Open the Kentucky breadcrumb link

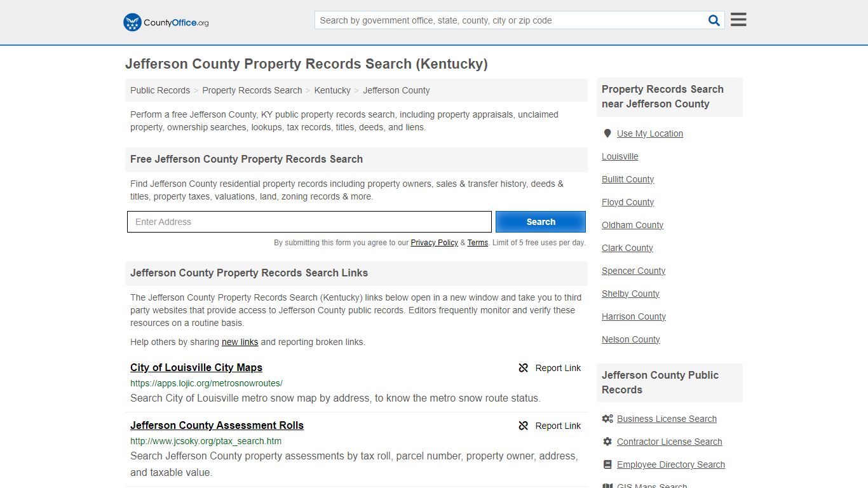[x=332, y=90]
